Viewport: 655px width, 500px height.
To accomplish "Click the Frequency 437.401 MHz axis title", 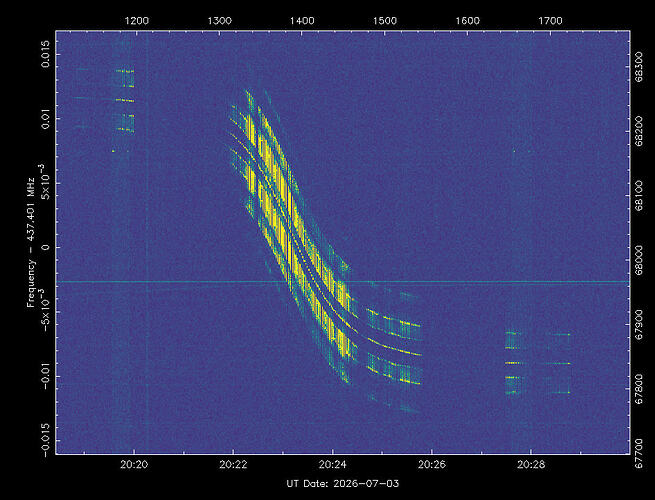I will (30, 242).
